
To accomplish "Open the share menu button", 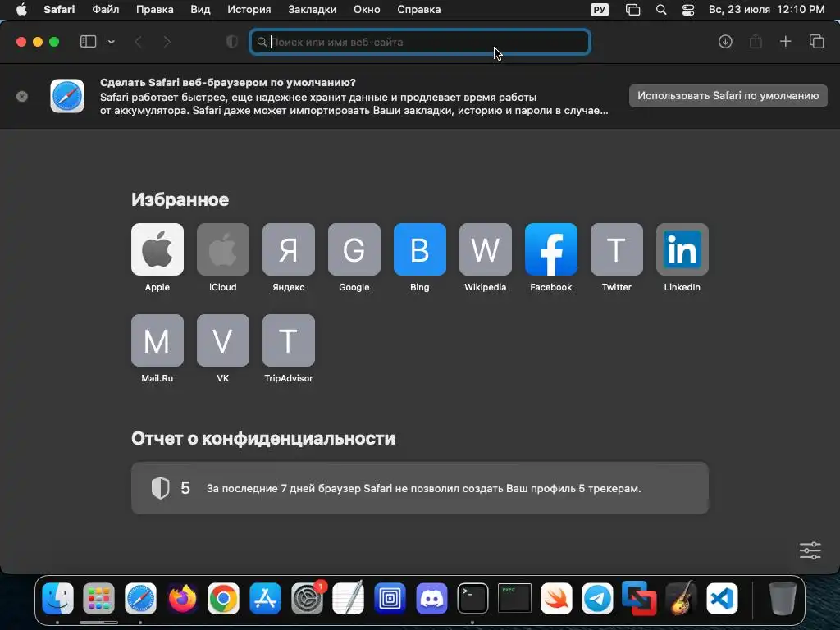I will point(756,41).
